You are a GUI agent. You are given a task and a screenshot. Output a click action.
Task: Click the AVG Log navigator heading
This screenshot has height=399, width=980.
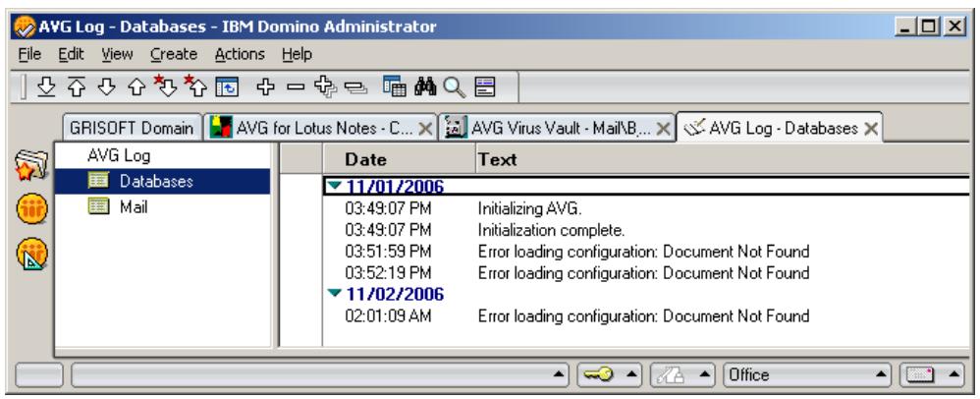coord(119,155)
